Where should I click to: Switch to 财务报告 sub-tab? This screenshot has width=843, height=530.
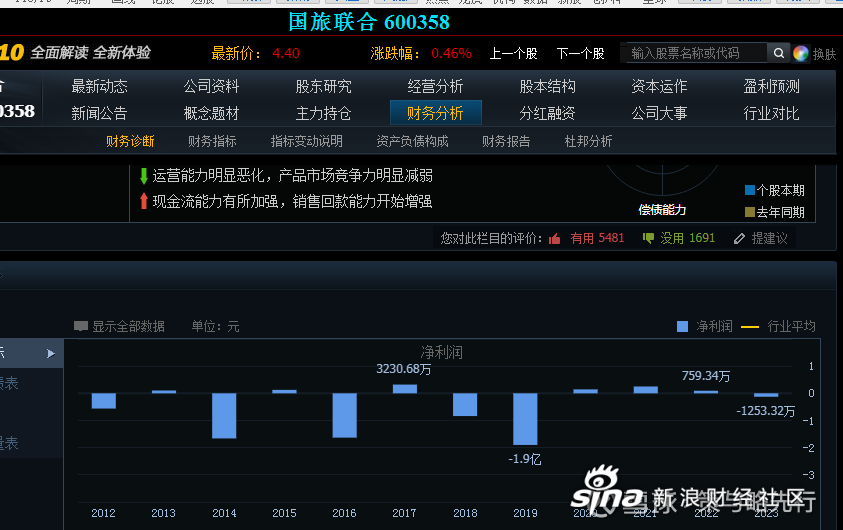pos(506,141)
